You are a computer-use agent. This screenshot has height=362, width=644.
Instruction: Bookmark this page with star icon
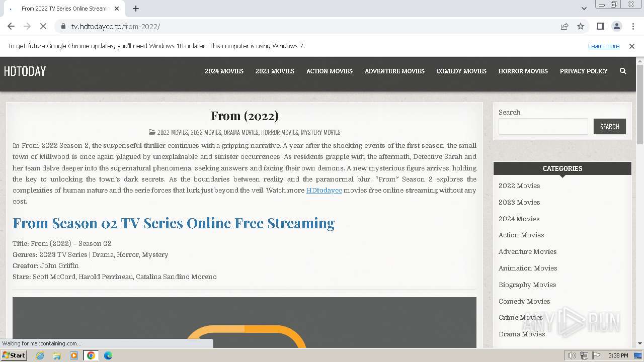coord(581,26)
